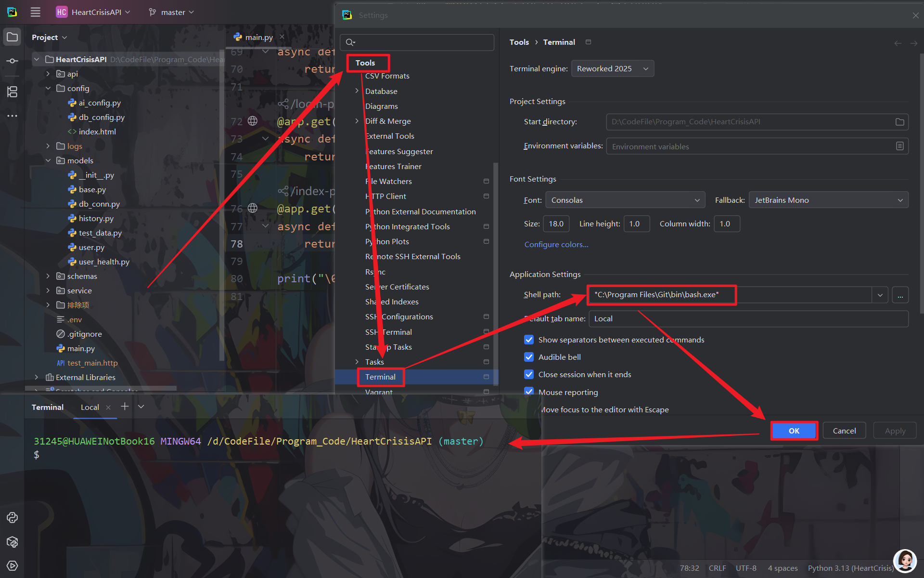
Task: Click project-level icon beside File Watchers
Action: 486,181
